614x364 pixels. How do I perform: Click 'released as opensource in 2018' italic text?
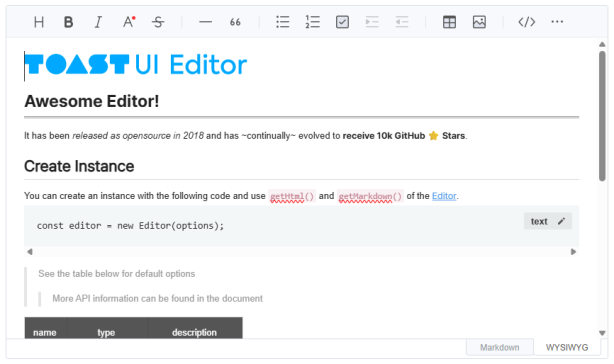click(138, 136)
